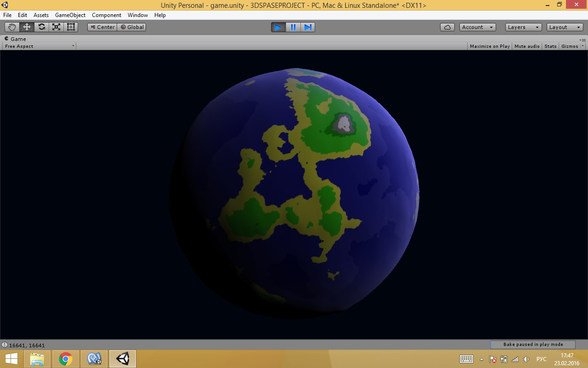Open the touch keyboard icon
This screenshot has height=368, width=588.
point(466,359)
